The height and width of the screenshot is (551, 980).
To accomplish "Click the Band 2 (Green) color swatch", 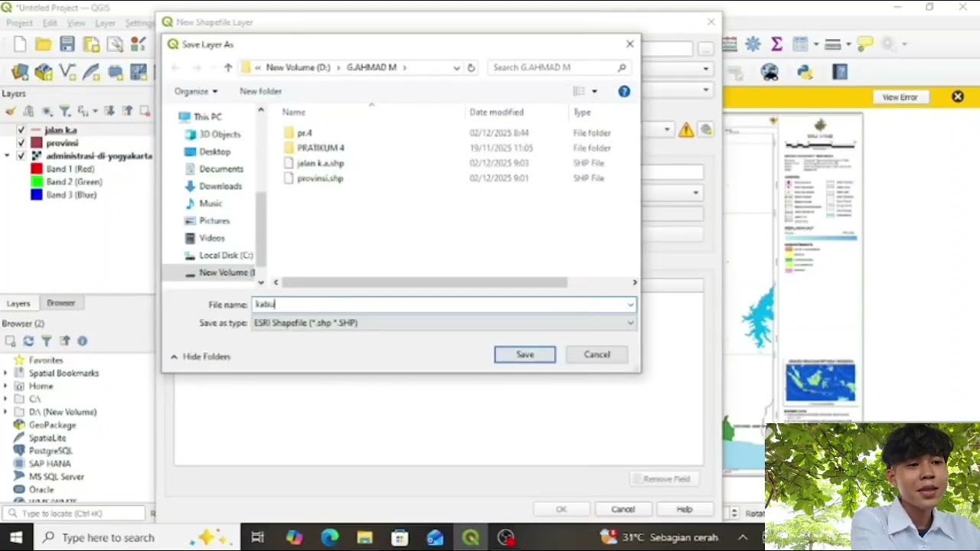I will (x=37, y=182).
